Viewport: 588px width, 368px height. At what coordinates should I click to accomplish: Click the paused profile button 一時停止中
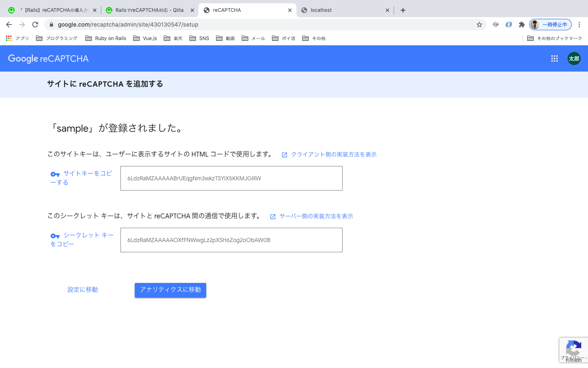tap(550, 25)
